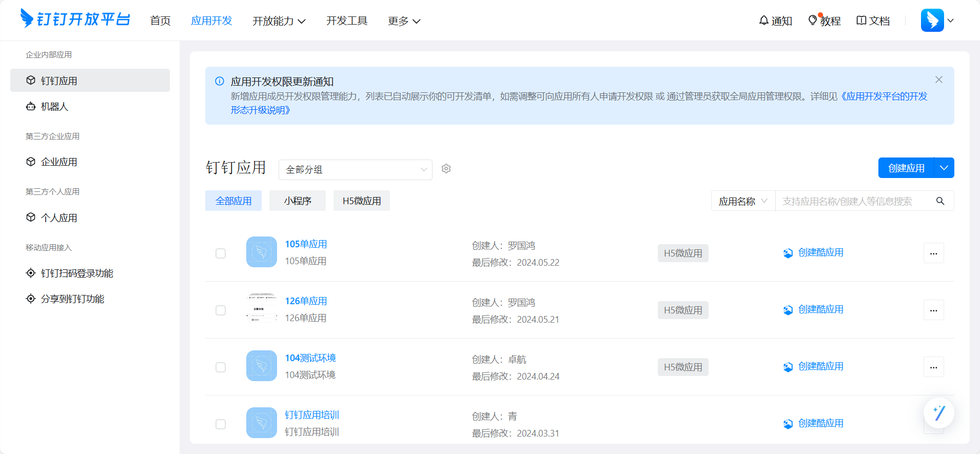Click robot icon next to 机器人
The height and width of the screenshot is (454, 980).
click(31, 106)
